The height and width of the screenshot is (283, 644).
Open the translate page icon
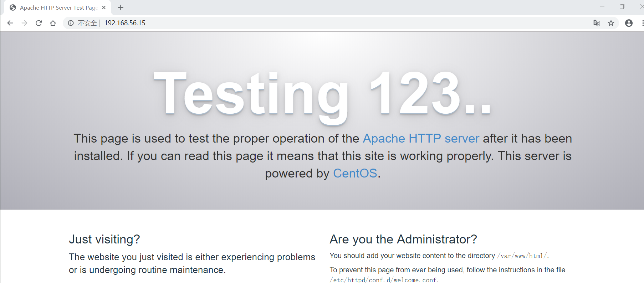point(597,23)
